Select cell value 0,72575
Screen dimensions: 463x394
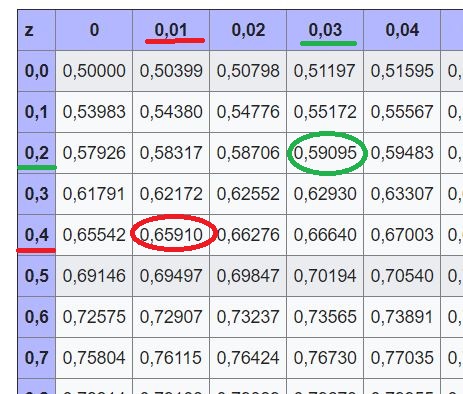[94, 317]
